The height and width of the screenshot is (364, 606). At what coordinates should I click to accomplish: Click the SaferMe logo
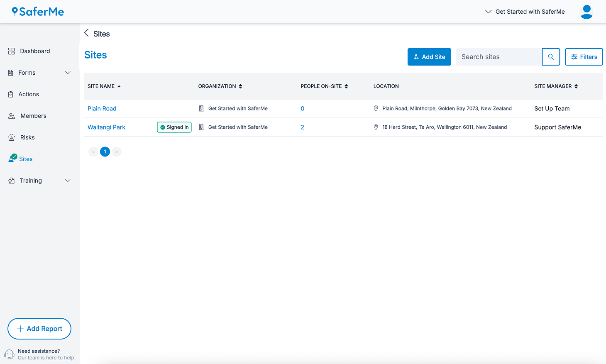38,12
